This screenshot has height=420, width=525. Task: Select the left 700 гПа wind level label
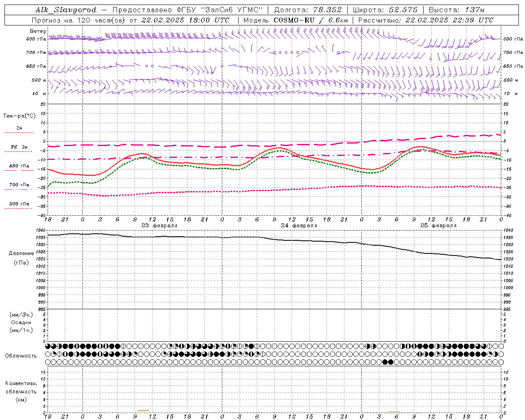(x=36, y=52)
